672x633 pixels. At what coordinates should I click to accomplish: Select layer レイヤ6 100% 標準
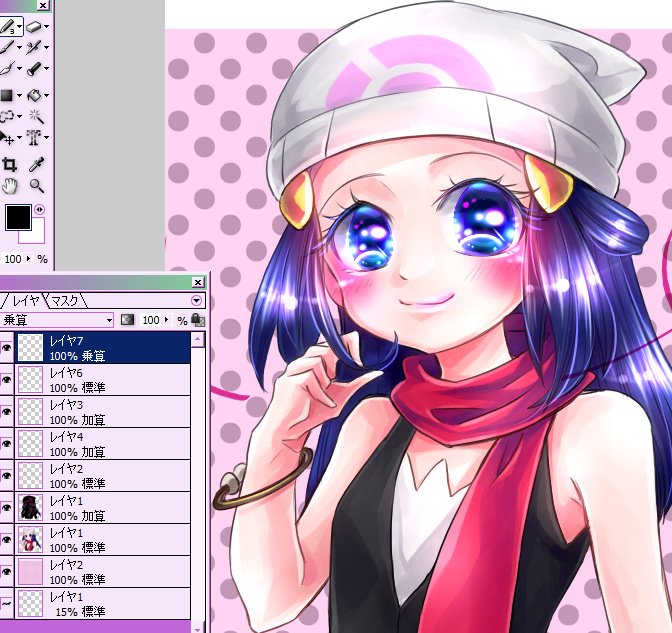[102, 380]
